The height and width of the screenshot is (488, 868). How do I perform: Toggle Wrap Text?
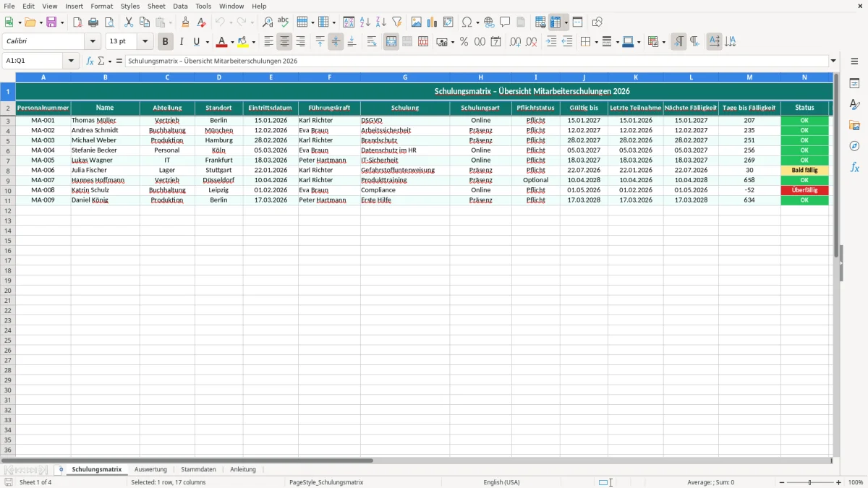coord(372,42)
